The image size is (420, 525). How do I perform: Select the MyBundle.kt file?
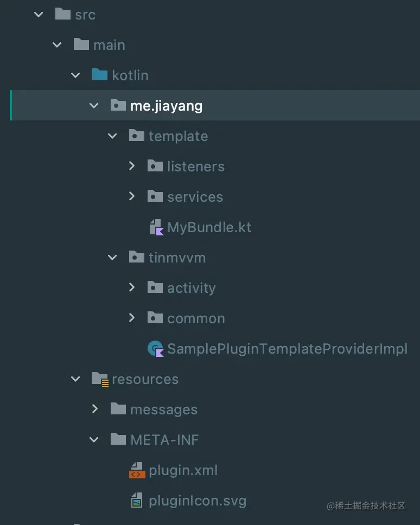click(209, 227)
